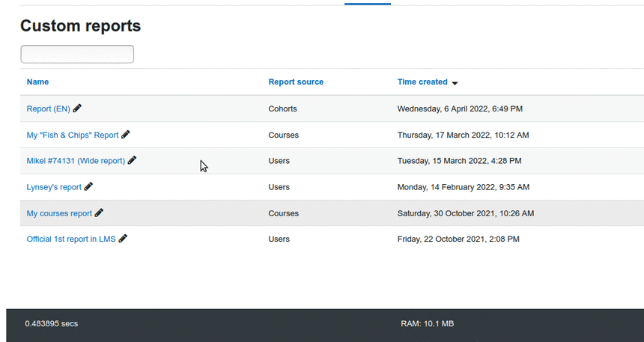The height and width of the screenshot is (342, 644).
Task: Open the Report (EN) report
Action: [x=49, y=109]
